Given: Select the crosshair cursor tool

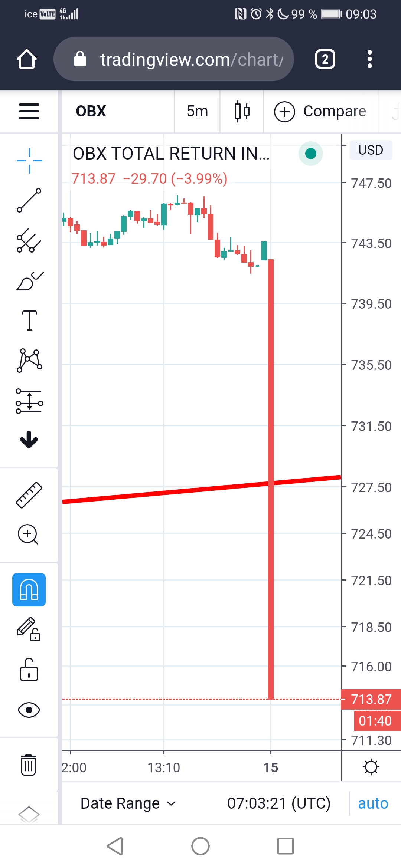Looking at the screenshot, I should pyautogui.click(x=29, y=161).
